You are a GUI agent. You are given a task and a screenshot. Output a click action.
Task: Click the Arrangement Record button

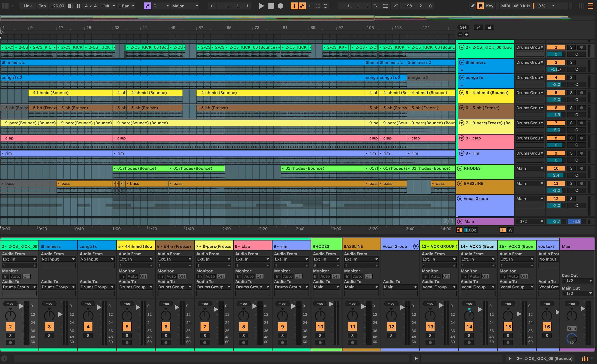tap(280, 6)
